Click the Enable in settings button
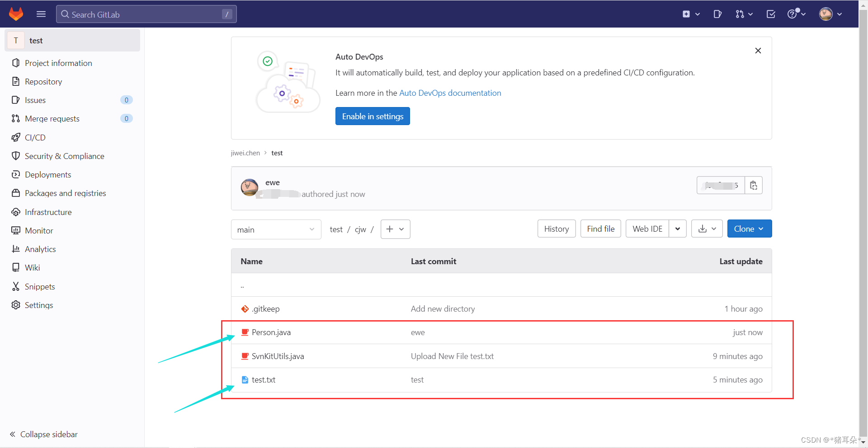This screenshot has width=868, height=448. click(373, 116)
